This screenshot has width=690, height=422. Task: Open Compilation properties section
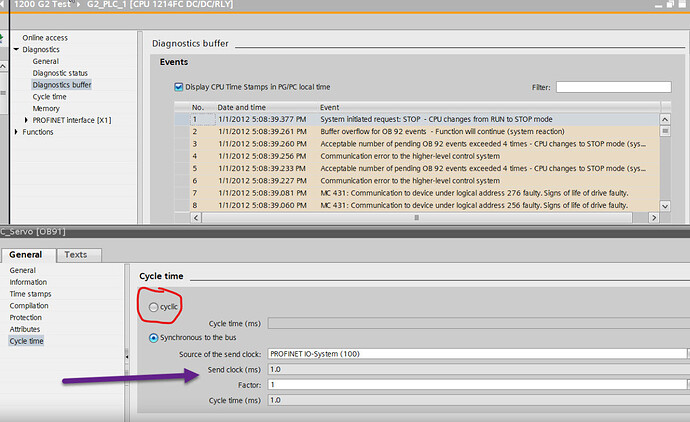[x=29, y=306]
